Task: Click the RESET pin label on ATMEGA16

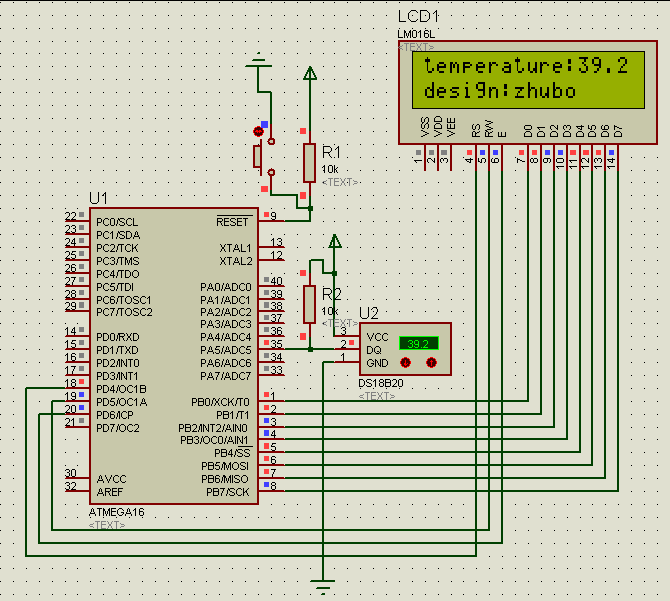Action: pos(233,221)
